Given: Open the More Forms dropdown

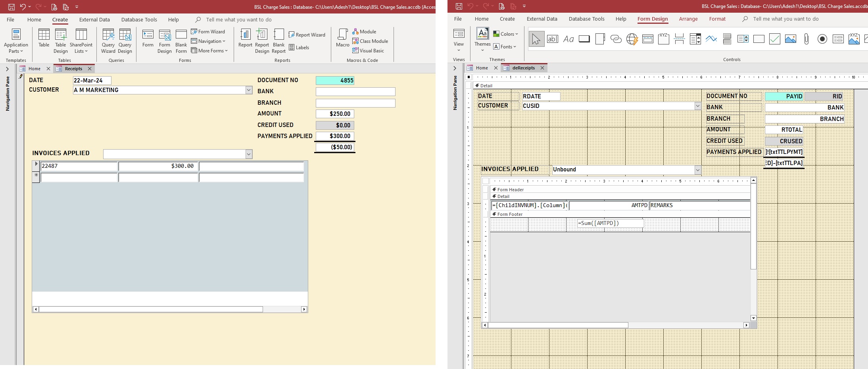Looking at the screenshot, I should coord(209,51).
